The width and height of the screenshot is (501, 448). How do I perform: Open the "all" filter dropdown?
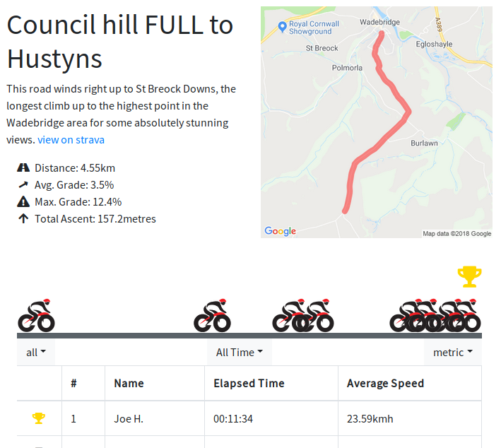pyautogui.click(x=36, y=353)
